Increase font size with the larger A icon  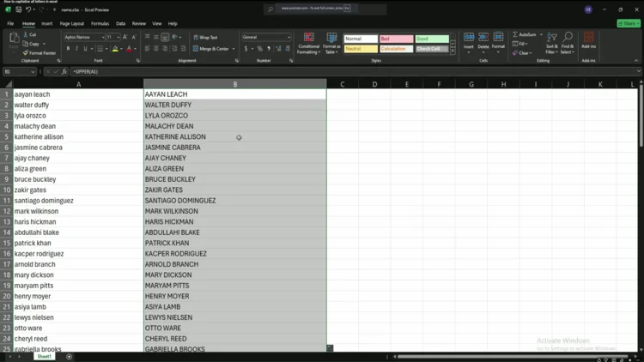[x=125, y=37]
